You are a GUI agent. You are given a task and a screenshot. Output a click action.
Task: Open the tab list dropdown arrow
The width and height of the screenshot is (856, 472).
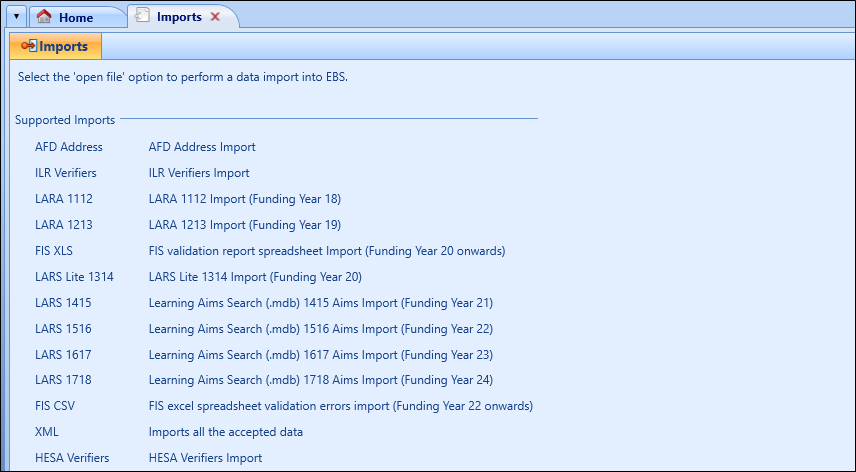point(16,16)
